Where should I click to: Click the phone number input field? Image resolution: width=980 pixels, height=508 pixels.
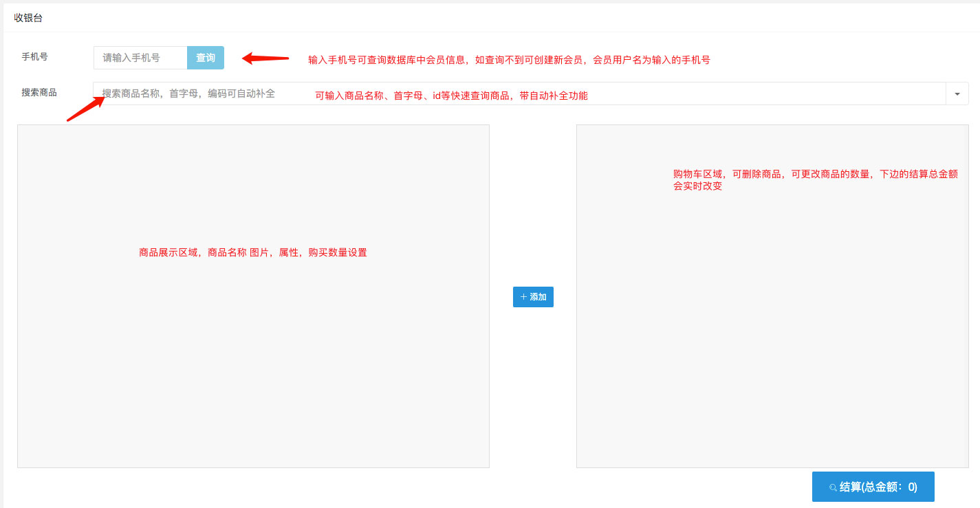(140, 58)
